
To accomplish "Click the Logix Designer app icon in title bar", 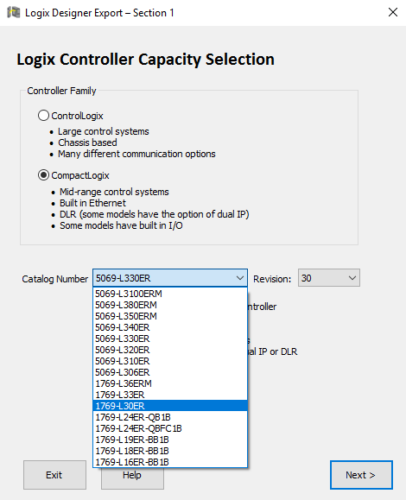I will coord(14,13).
